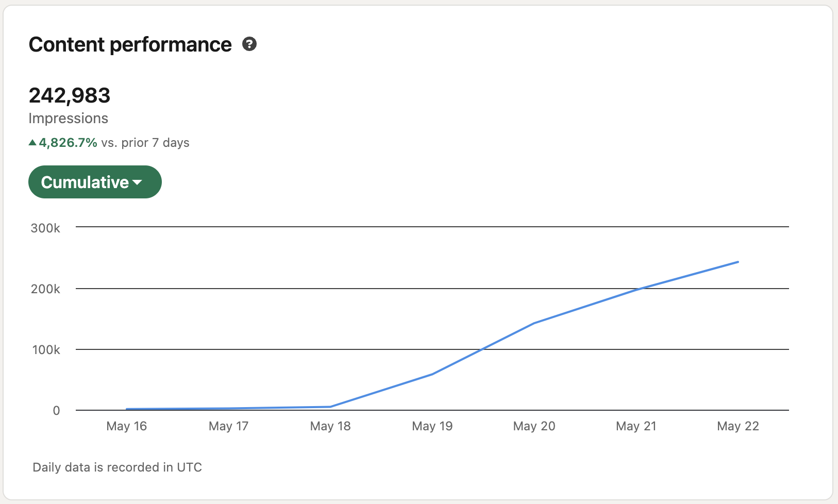
Task: Click the 100k y-axis label
Action: pyautogui.click(x=46, y=350)
